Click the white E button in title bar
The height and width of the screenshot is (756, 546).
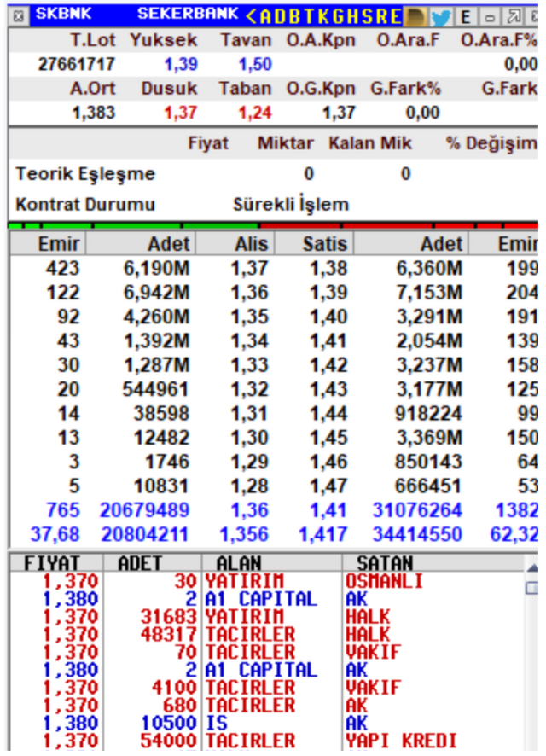[466, 17]
